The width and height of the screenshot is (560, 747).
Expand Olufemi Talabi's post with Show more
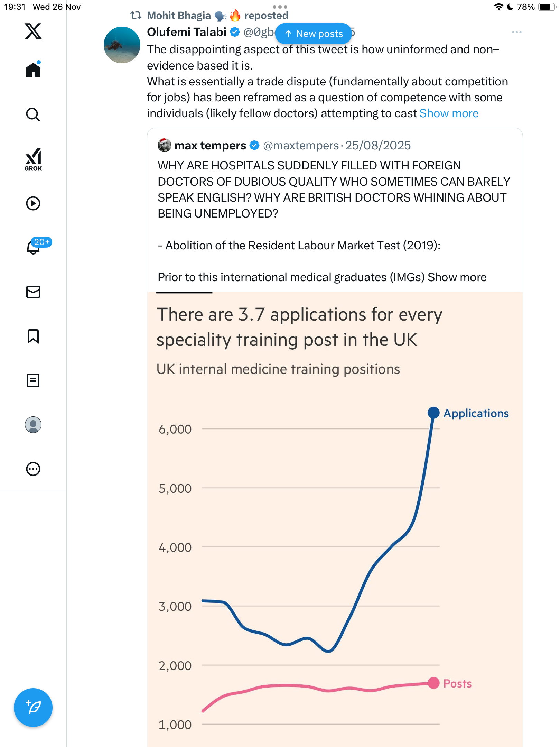(x=449, y=113)
